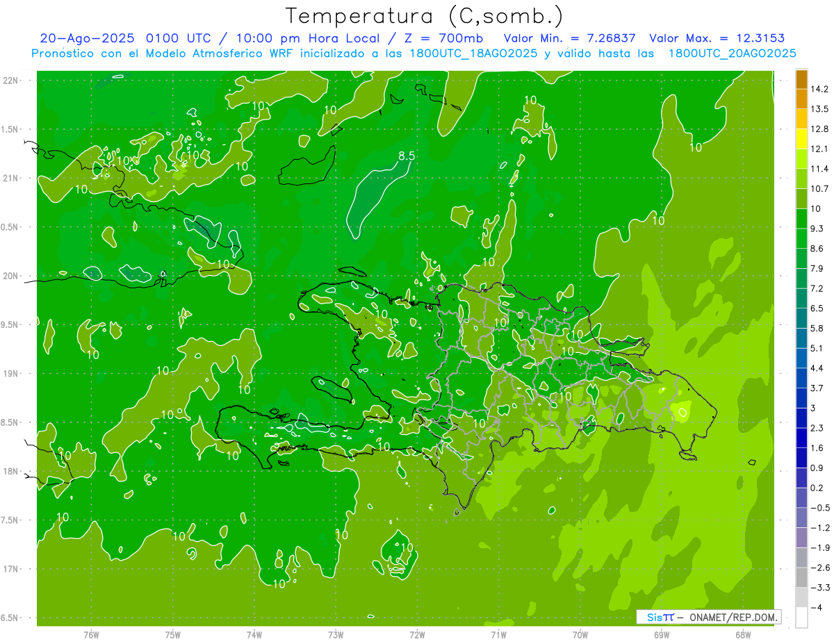Viewport: 834px width, 644px height.
Task: Click the '74W' longitude axis label
Action: pyautogui.click(x=254, y=634)
